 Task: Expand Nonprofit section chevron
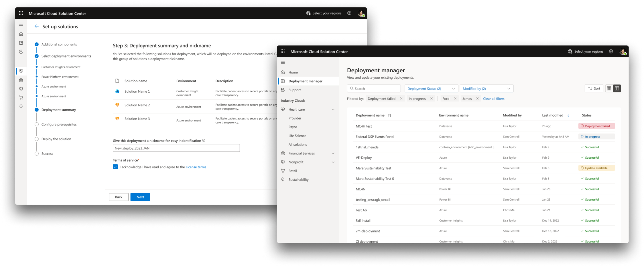[x=333, y=162]
